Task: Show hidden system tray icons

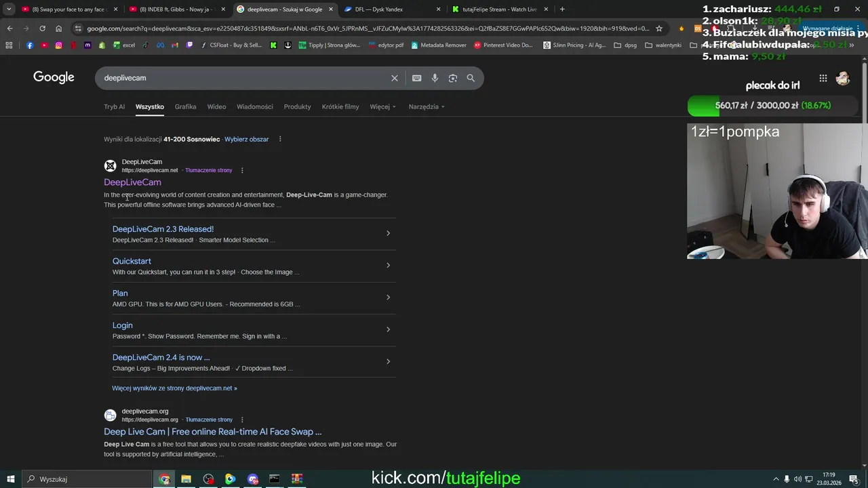Action: coord(777,479)
